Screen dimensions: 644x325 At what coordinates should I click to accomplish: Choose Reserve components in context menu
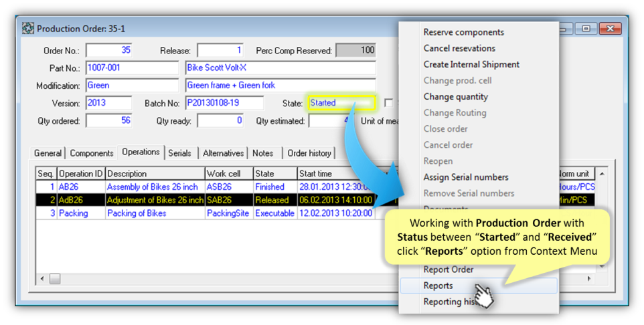[463, 32]
